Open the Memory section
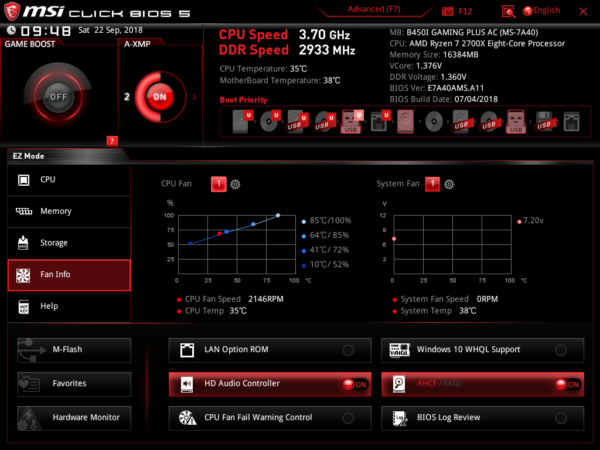The image size is (600, 450). coord(69,212)
